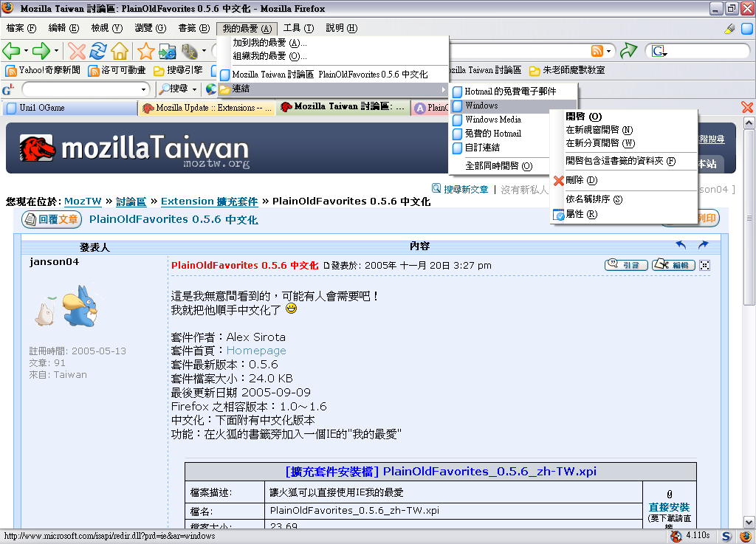The image size is (756, 544).
Task: Click the Homepage link in the post
Action: [255, 351]
